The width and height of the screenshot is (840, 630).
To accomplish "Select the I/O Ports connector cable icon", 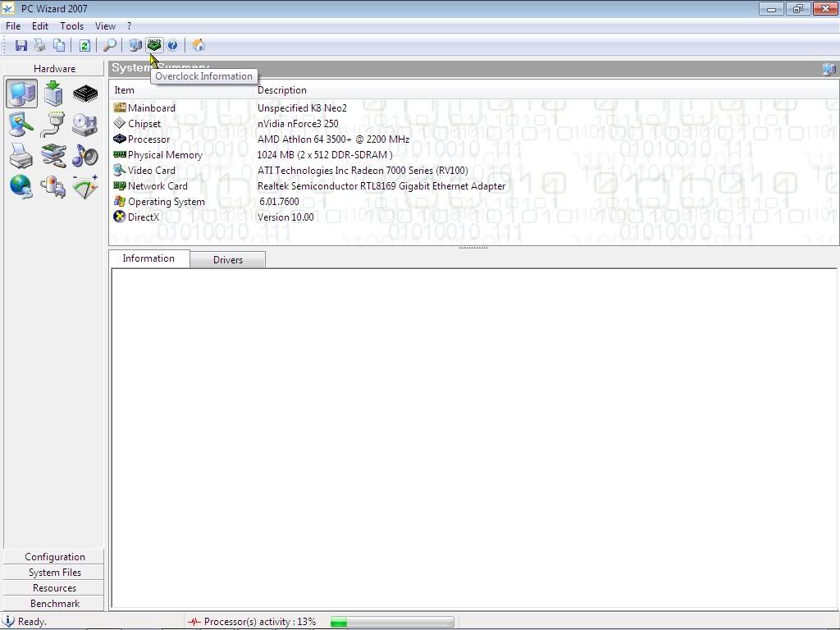I will tap(53, 125).
